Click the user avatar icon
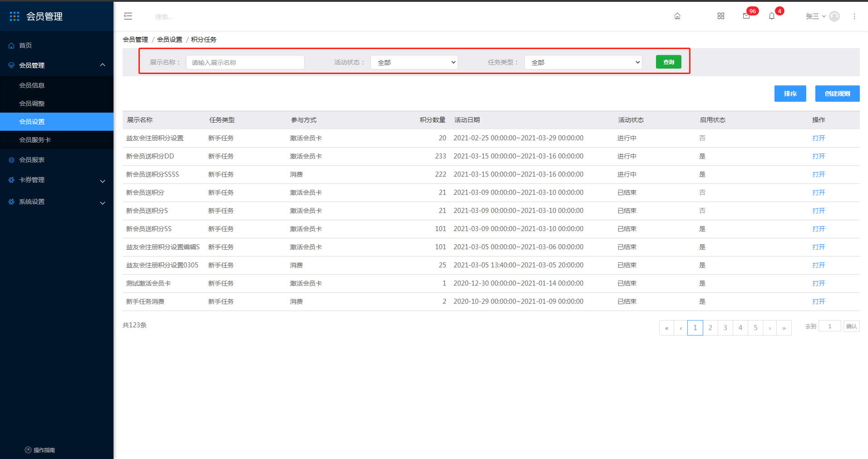 [x=834, y=16]
